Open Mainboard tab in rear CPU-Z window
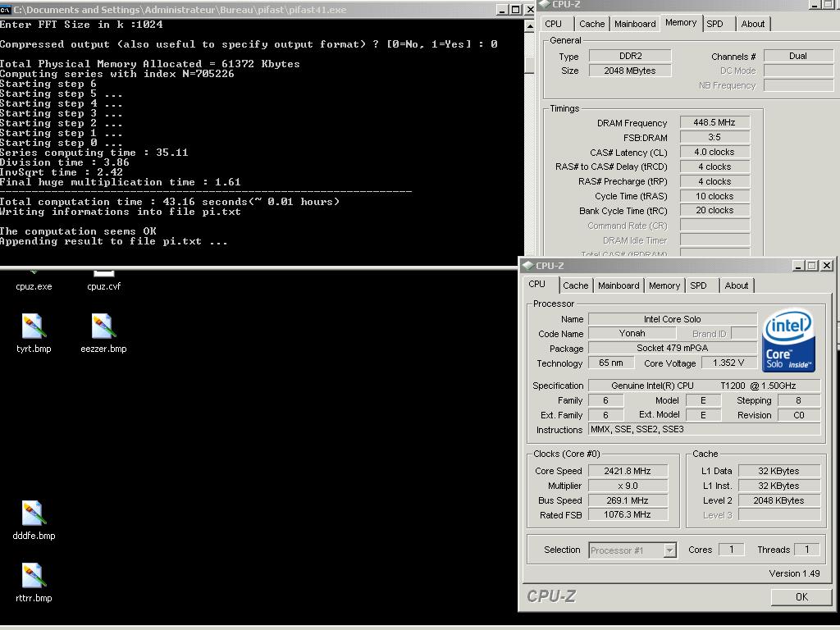Screen dimensions: 840x630 coord(635,24)
